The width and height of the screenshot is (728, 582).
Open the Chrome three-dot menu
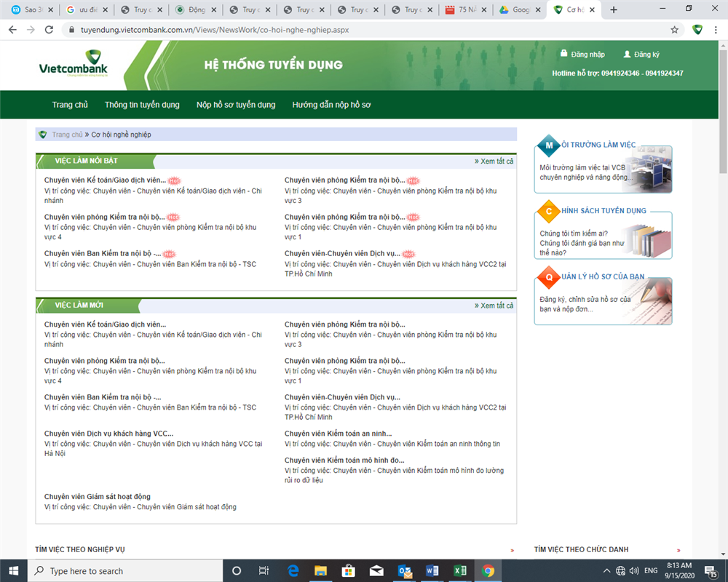pos(716,30)
